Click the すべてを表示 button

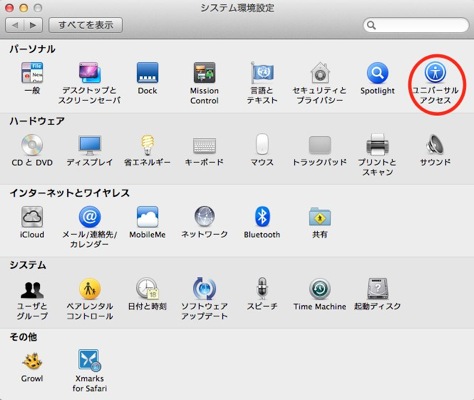(x=86, y=25)
